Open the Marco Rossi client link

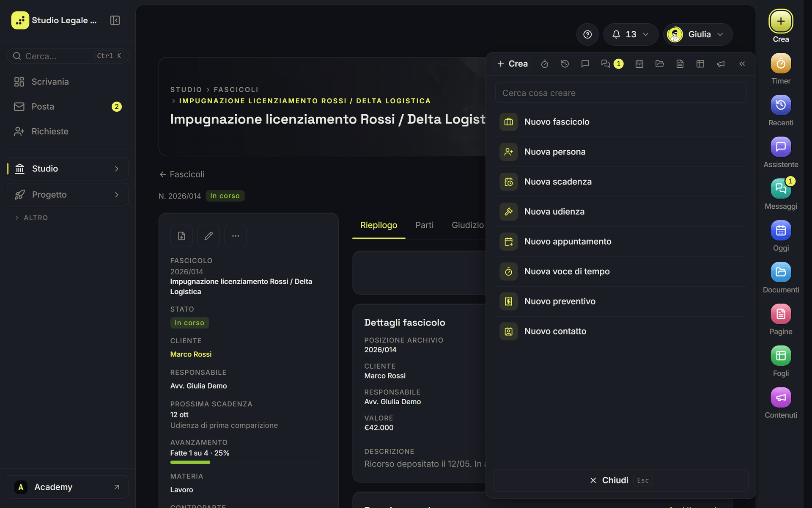coord(191,354)
